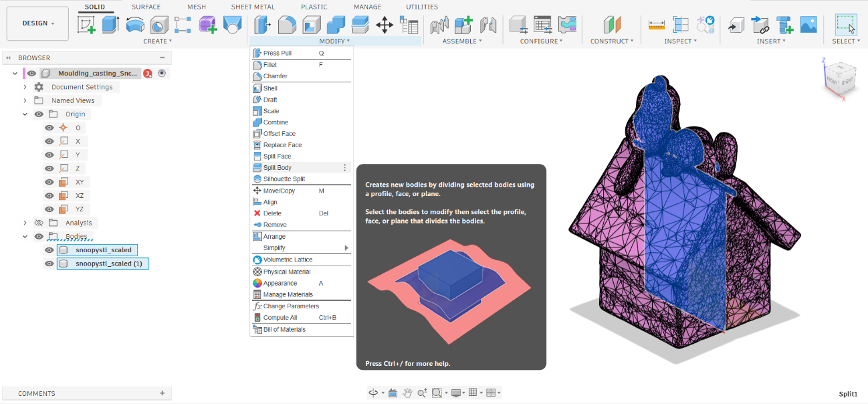Select the Insert Derive icon

tap(736, 25)
